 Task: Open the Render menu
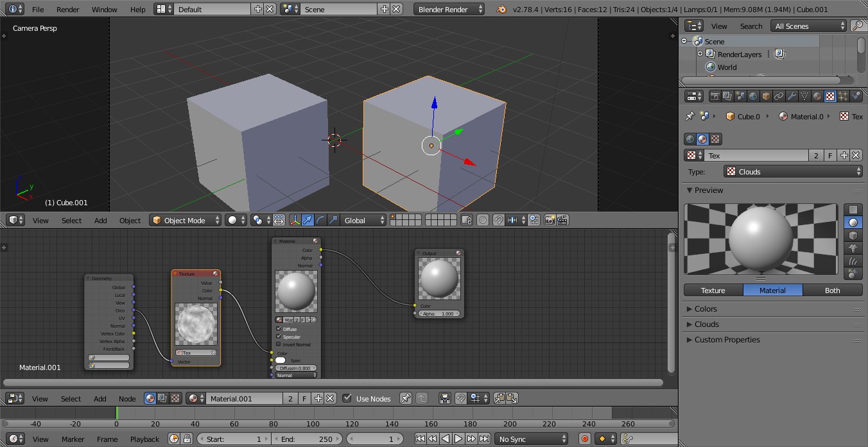[x=67, y=9]
